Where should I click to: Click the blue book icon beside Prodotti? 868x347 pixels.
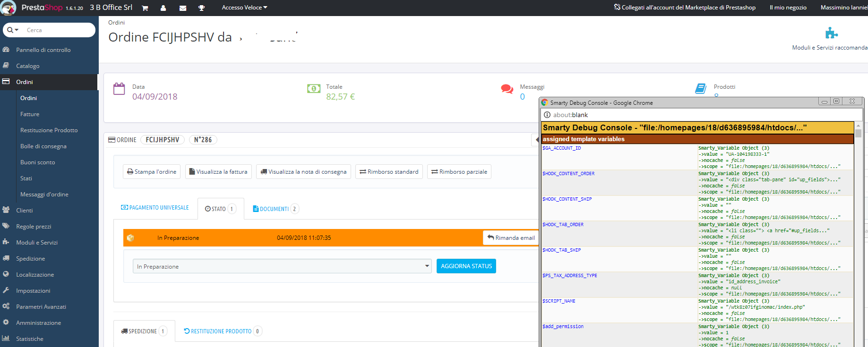(701, 89)
